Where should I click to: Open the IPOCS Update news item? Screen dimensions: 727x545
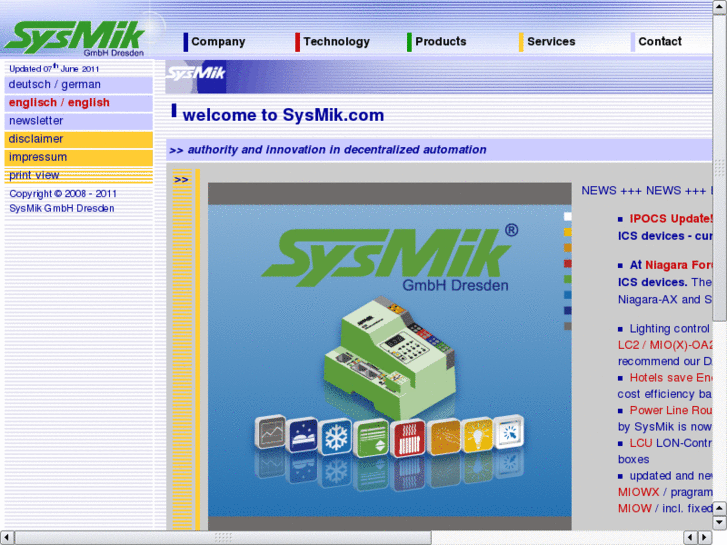coord(670,218)
